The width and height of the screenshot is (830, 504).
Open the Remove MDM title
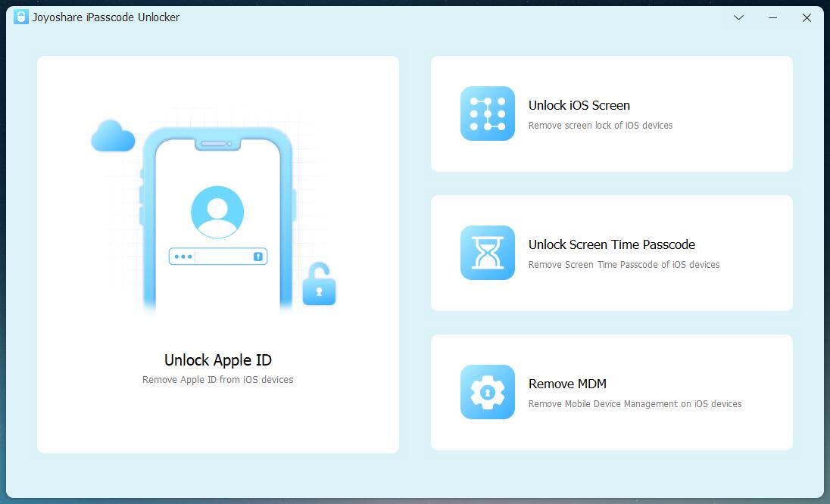tap(567, 384)
